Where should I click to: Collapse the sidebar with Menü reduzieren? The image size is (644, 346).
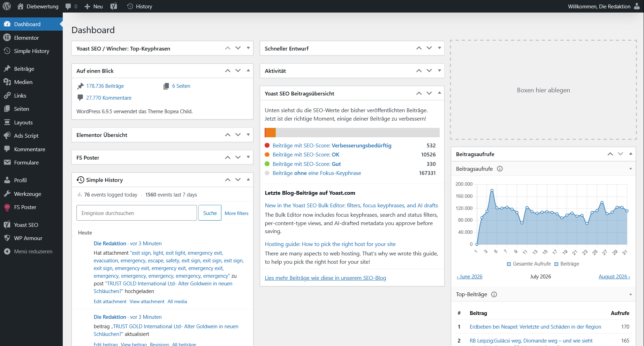point(31,251)
